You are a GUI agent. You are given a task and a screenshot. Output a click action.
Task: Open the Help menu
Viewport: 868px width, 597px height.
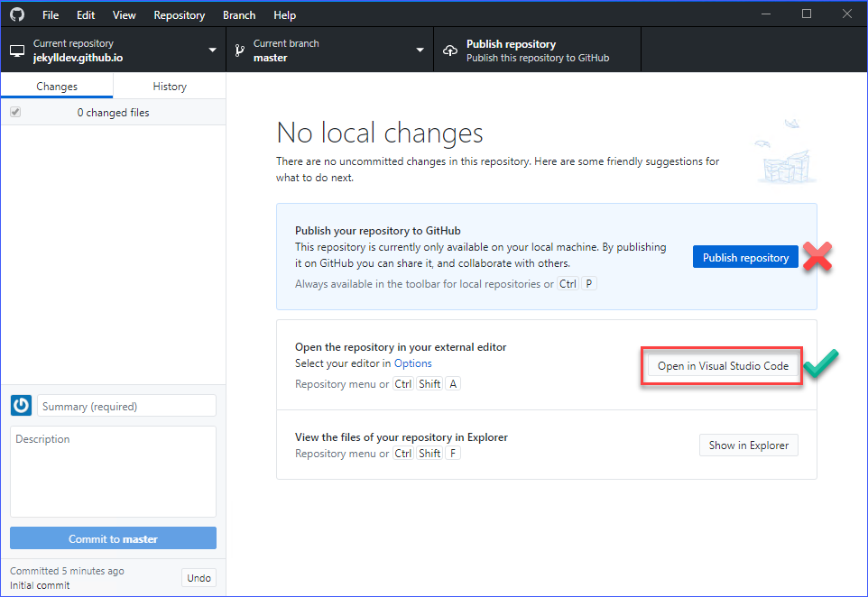pyautogui.click(x=284, y=15)
